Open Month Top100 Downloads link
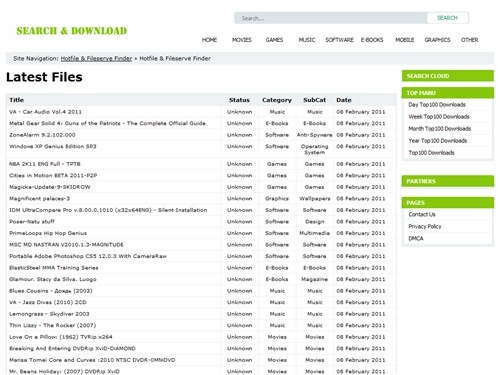Image resolution: width=500 pixels, height=375 pixels. pos(440,129)
